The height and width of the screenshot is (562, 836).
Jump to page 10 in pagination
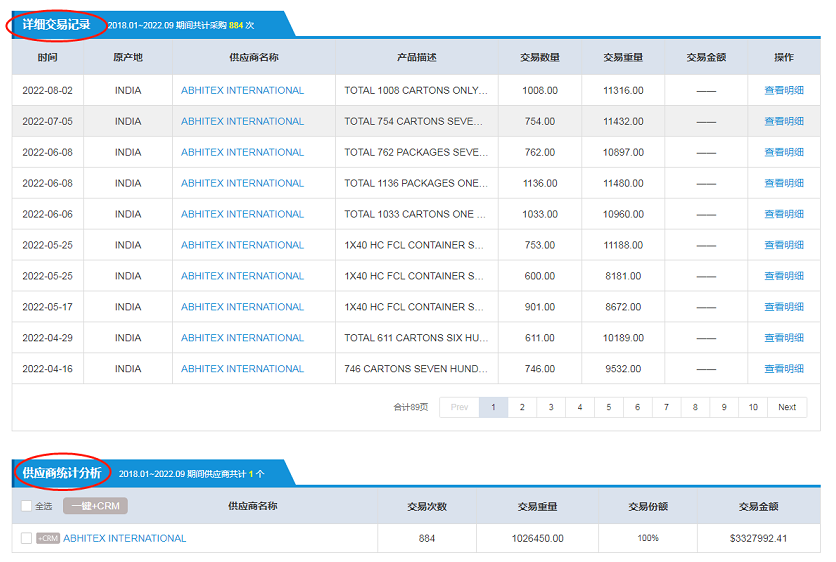point(753,407)
